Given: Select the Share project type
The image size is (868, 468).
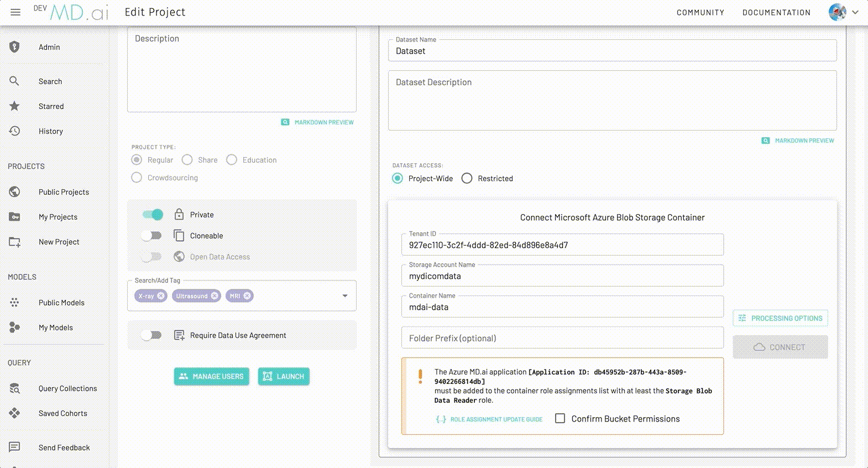Looking at the screenshot, I should tap(187, 160).
